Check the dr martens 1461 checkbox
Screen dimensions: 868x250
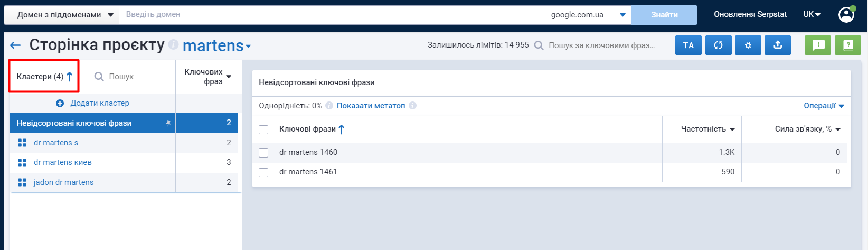[x=263, y=172]
